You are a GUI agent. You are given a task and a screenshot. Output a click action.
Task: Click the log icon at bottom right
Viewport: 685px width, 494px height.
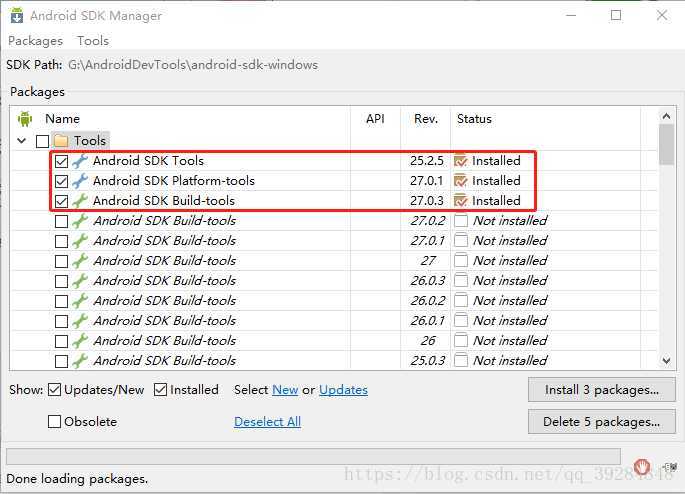coord(671,467)
